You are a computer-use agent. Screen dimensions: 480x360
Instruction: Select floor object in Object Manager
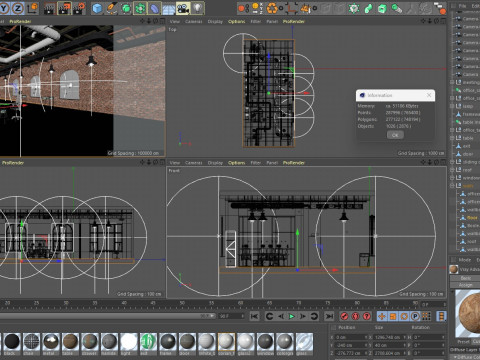(x=472, y=217)
